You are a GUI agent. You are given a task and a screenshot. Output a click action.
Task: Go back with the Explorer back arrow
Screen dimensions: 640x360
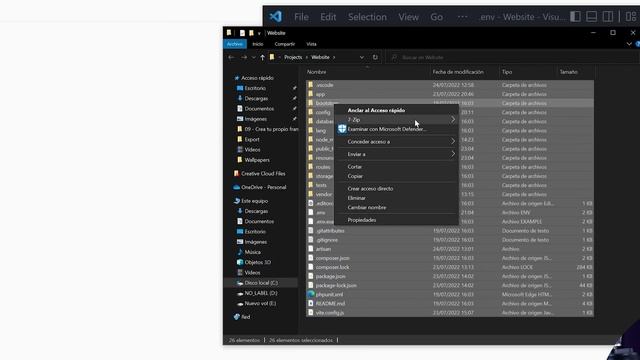coord(231,57)
